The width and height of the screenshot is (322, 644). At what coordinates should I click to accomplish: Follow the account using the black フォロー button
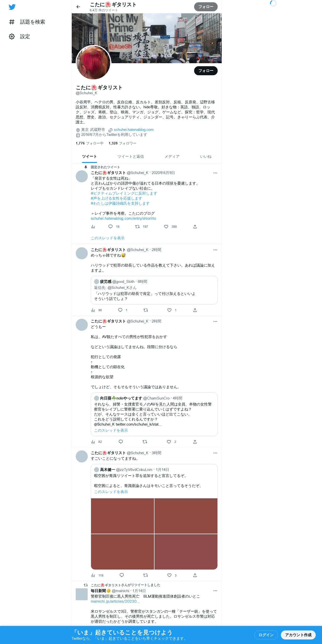click(x=206, y=71)
